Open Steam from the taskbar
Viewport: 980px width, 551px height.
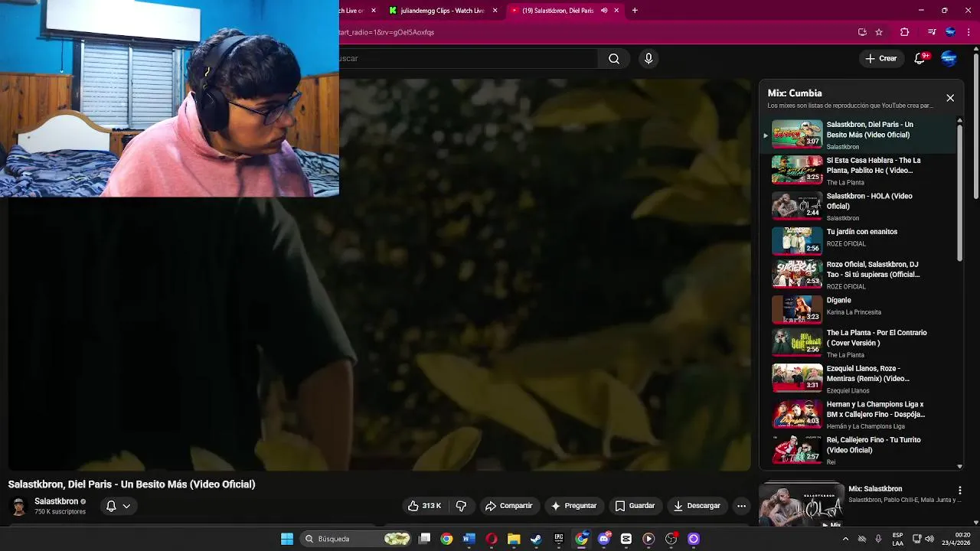pos(536,539)
